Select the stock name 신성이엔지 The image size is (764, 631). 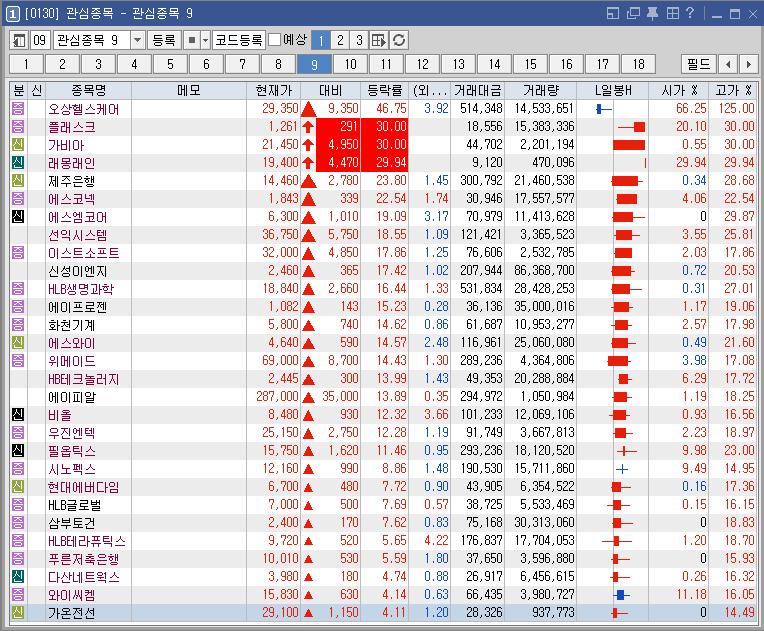pyautogui.click(x=78, y=271)
